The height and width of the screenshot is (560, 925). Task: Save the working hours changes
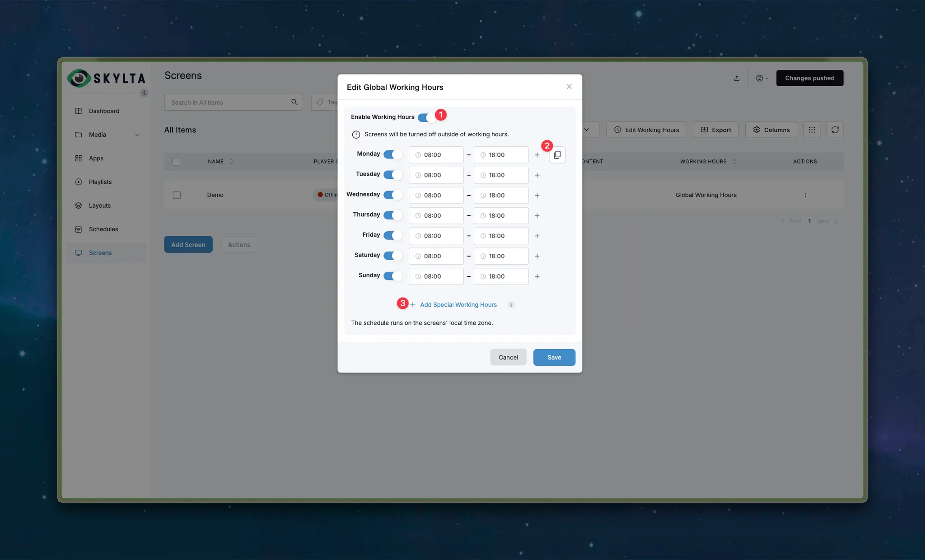click(554, 357)
